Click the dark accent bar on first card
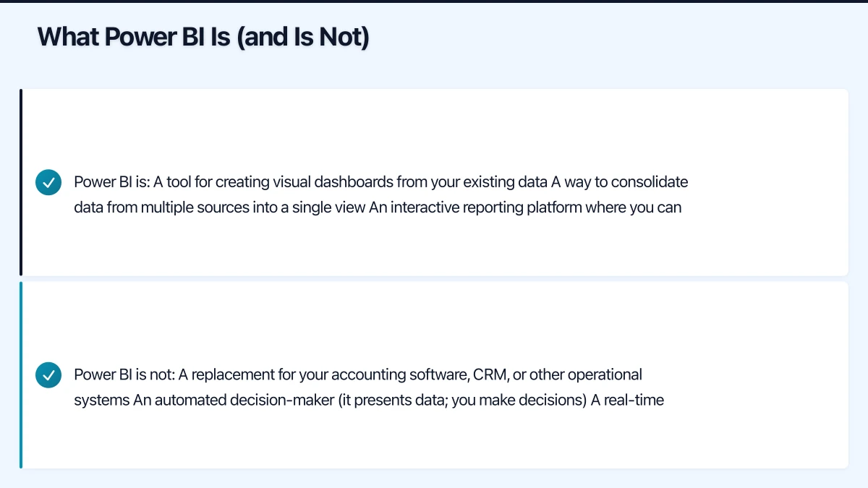868x488 pixels. point(21,182)
